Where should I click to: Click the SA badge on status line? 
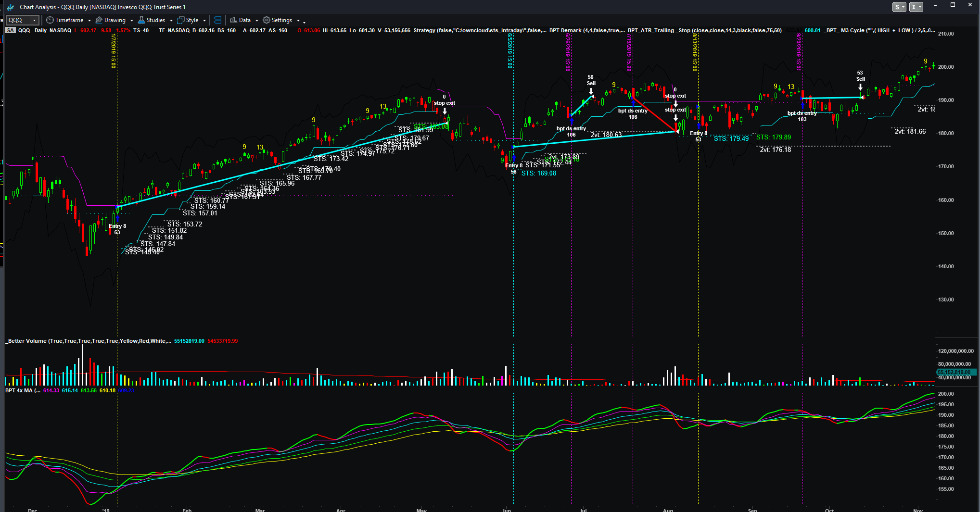click(x=10, y=30)
